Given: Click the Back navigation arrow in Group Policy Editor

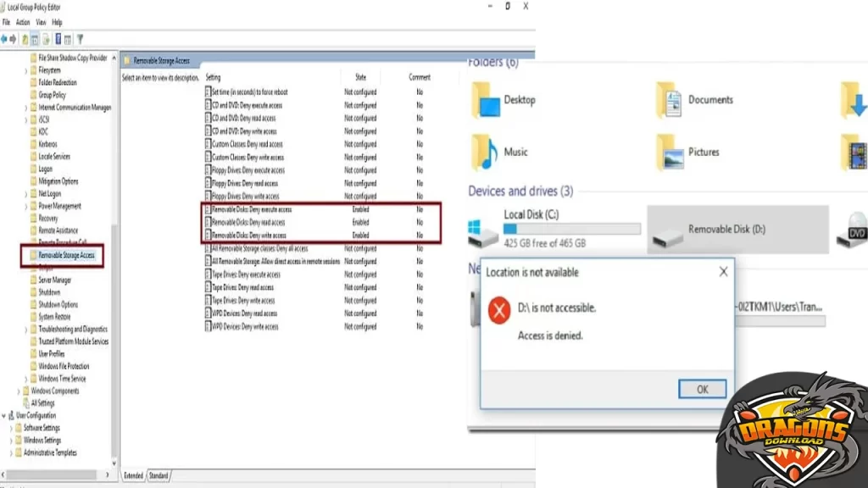Looking at the screenshot, I should tap(5, 38).
